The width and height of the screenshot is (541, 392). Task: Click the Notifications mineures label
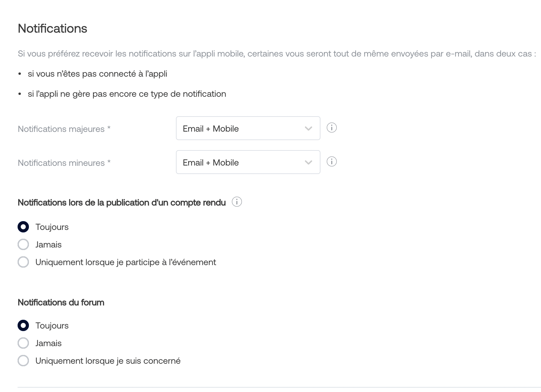click(x=64, y=163)
